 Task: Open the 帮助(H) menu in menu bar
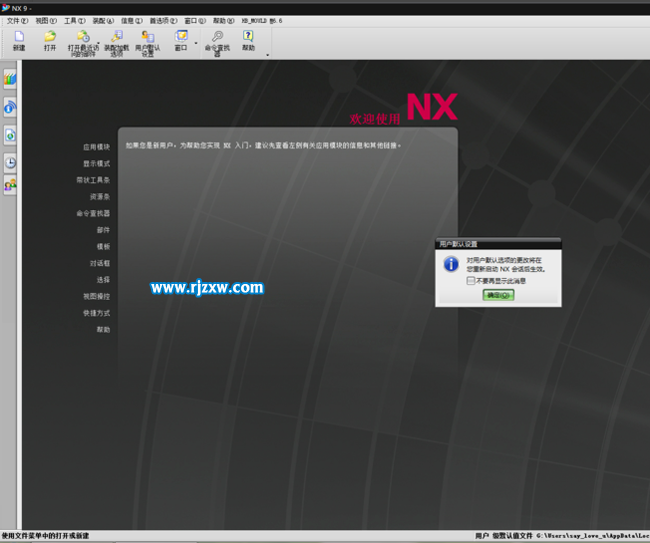tap(223, 21)
